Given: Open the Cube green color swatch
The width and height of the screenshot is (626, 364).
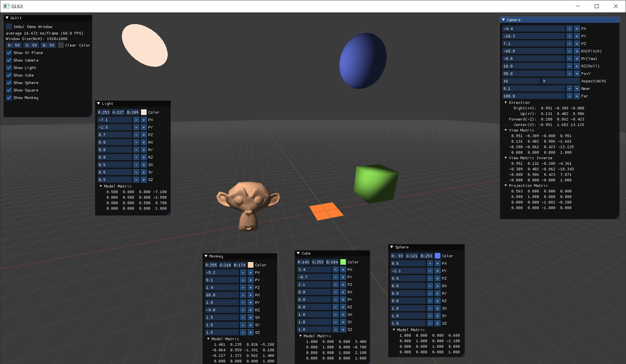Looking at the screenshot, I should point(343,262).
